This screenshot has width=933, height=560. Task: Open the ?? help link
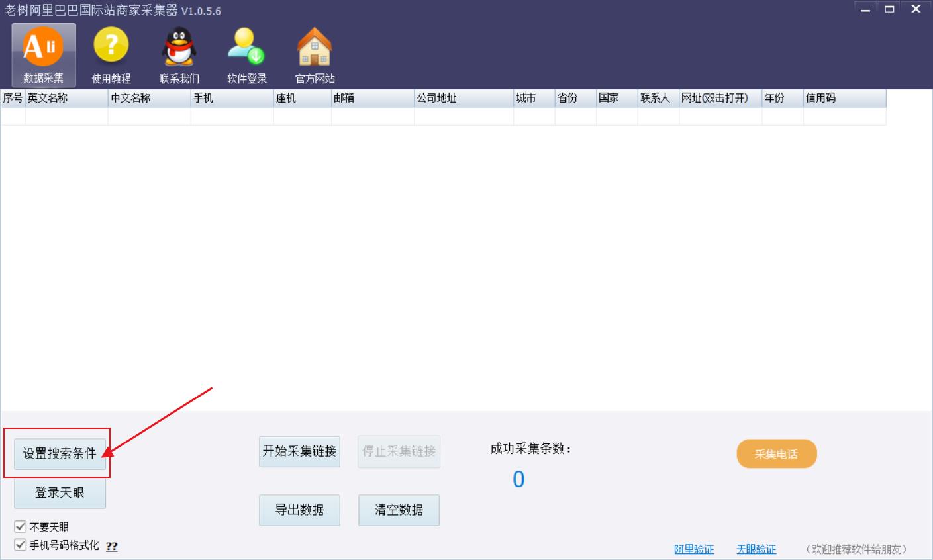click(x=111, y=547)
